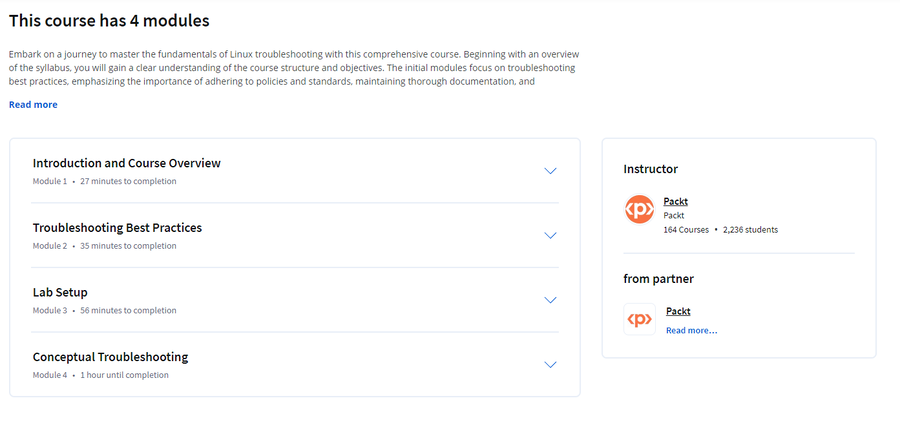
Task: Expand the Introduction and Course Overview chevron
Action: coord(550,171)
